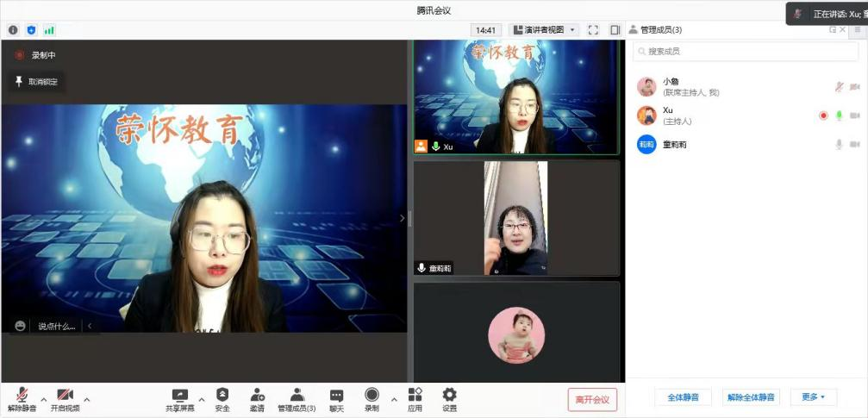Open 聊天 chat window

[336, 400]
